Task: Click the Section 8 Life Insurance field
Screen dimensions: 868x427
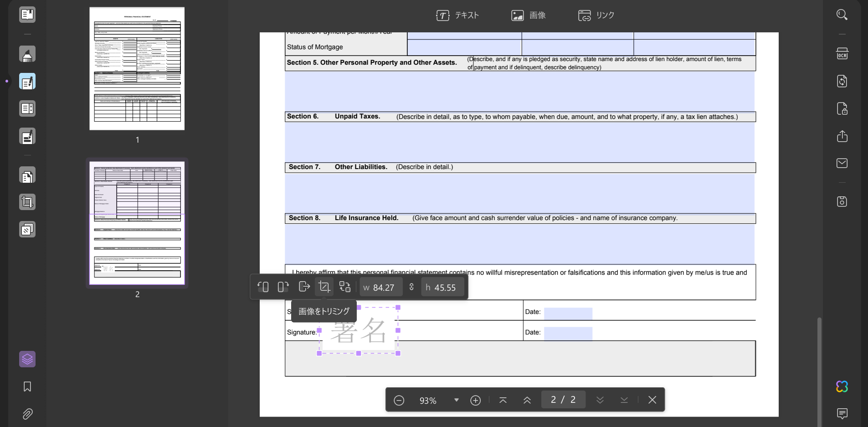Action: point(520,244)
